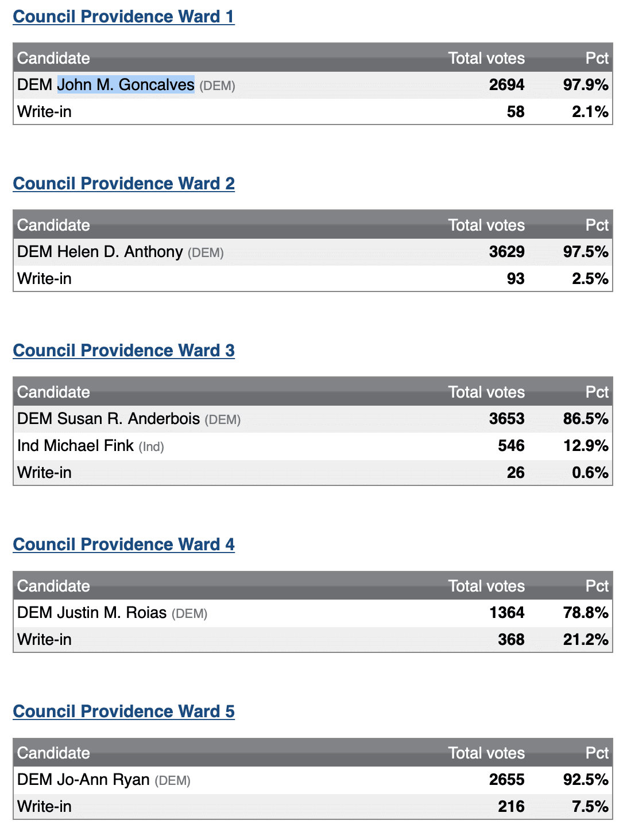Click Ward 3 Pct column header
The width and height of the screenshot is (627, 840).
597,392
